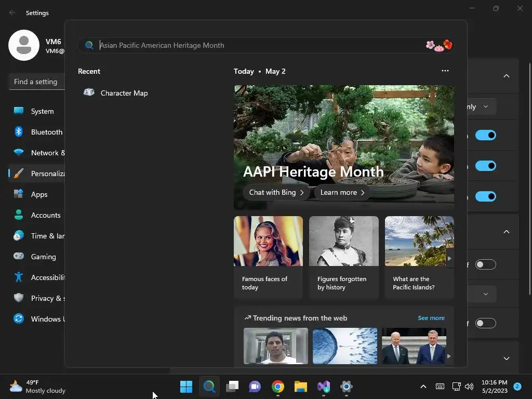Open Accessibility in the Settings sidebar
532x399 pixels.
pos(37,277)
